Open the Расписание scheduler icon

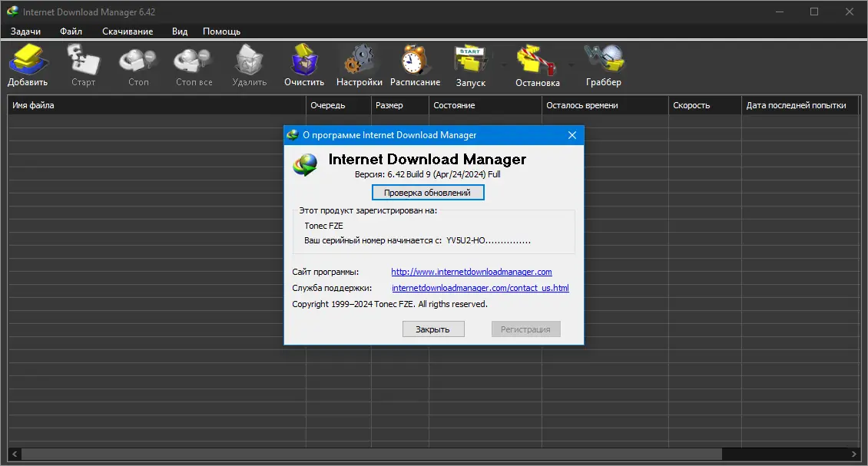pos(415,61)
